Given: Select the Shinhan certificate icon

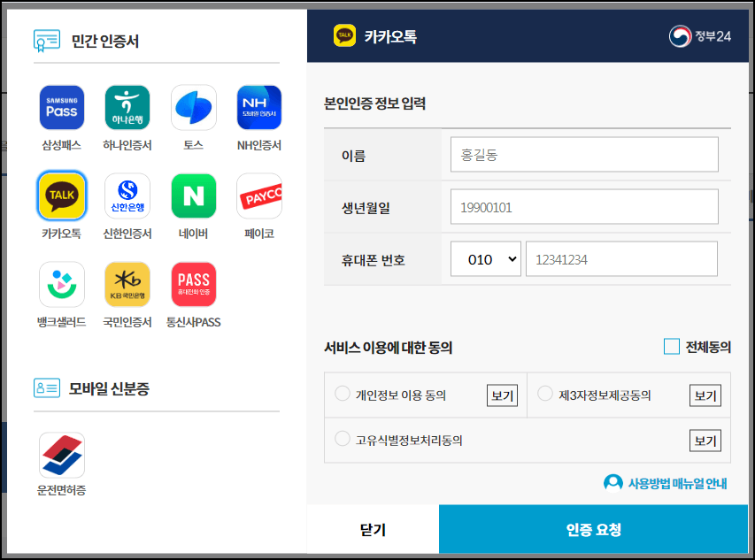Looking at the screenshot, I should click(x=127, y=196).
